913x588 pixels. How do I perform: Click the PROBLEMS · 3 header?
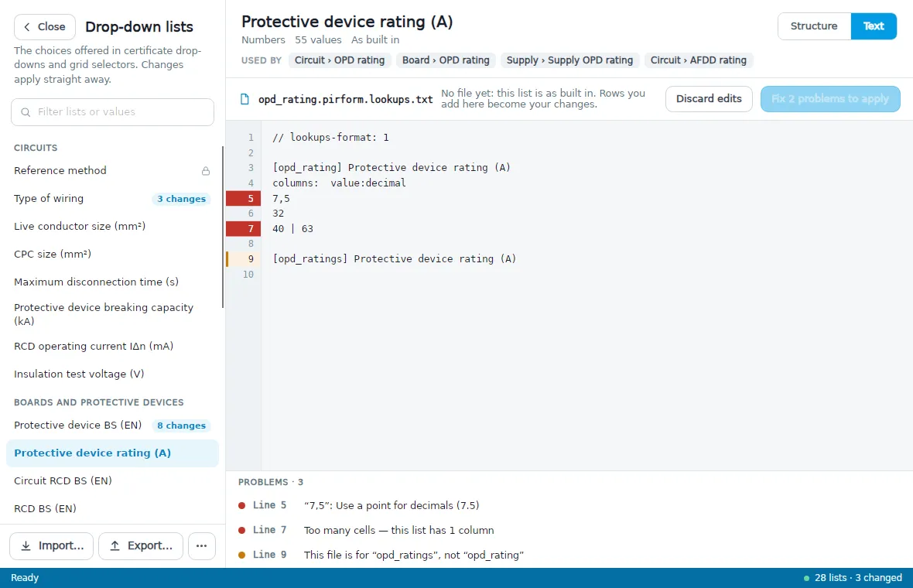(271, 482)
